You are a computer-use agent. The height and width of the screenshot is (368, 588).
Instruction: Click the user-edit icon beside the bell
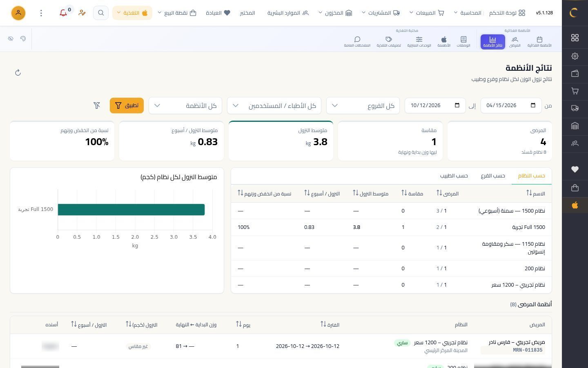point(82,13)
